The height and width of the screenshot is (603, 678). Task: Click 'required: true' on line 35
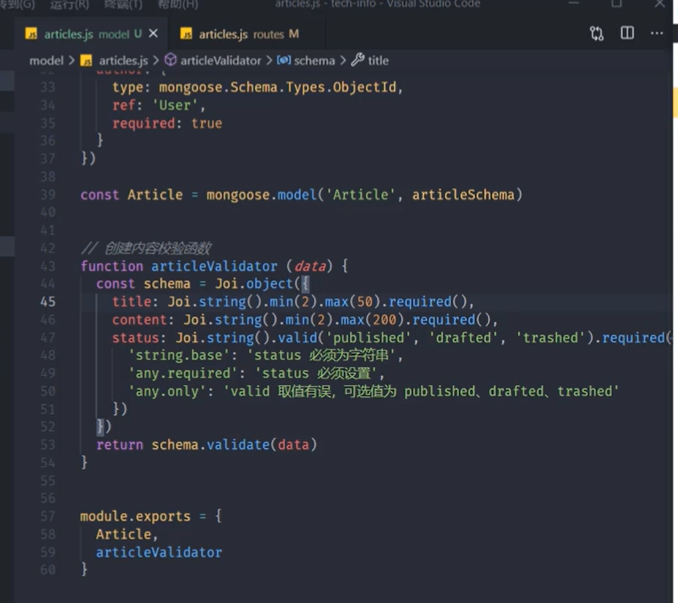(167, 123)
